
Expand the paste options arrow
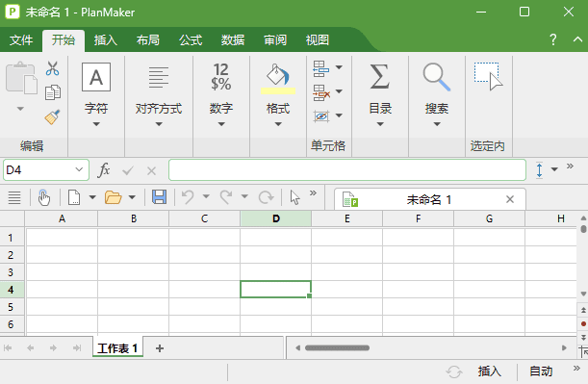pos(20,109)
